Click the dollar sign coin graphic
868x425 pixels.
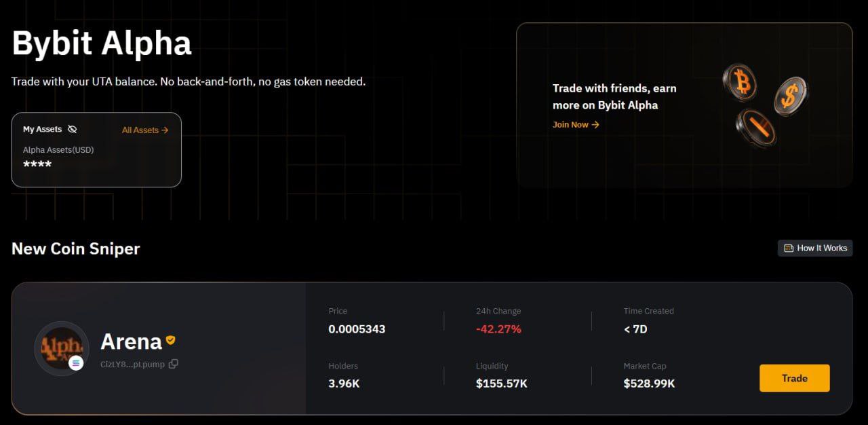click(x=790, y=95)
